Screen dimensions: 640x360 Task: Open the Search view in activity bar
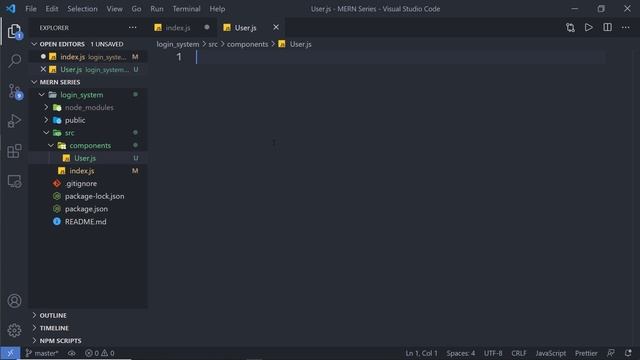click(14, 61)
